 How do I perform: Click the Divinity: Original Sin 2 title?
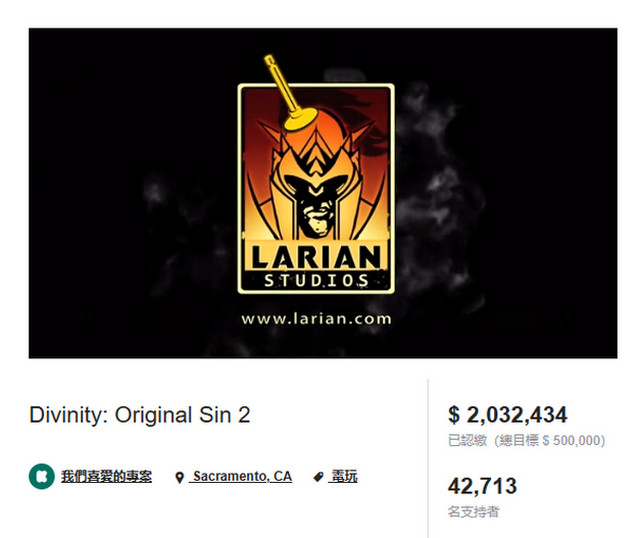click(x=140, y=415)
